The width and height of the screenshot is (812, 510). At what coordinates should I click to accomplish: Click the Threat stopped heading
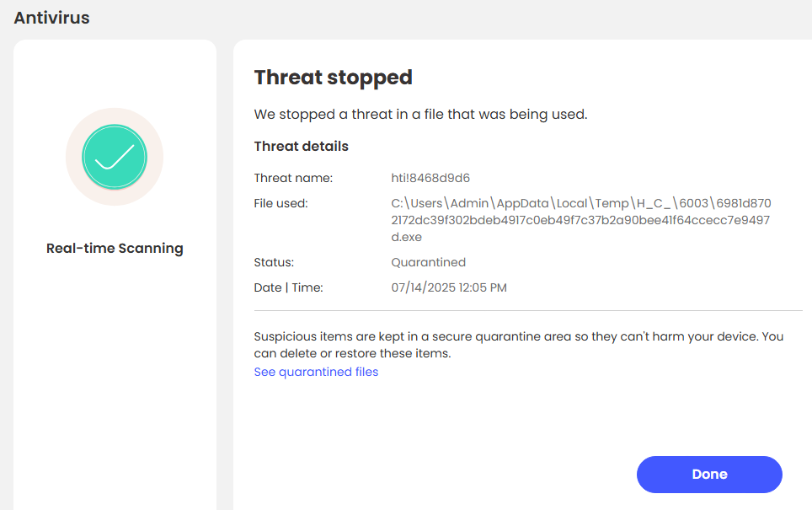tap(333, 78)
